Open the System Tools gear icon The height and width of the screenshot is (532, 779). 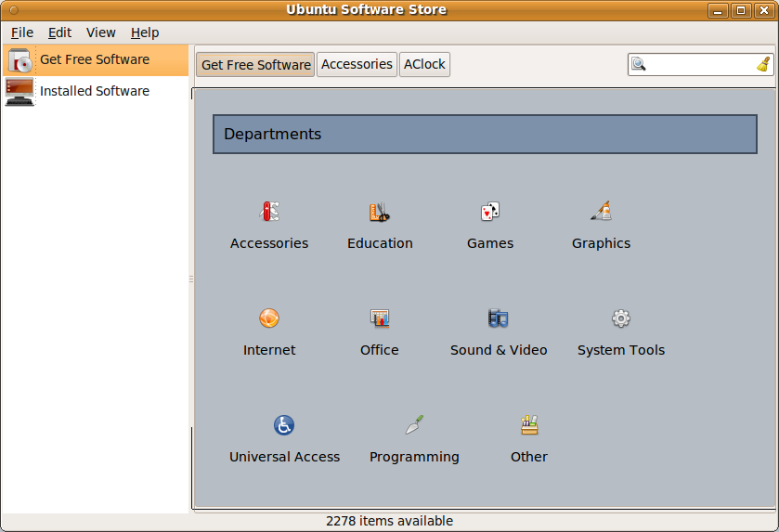pos(621,318)
